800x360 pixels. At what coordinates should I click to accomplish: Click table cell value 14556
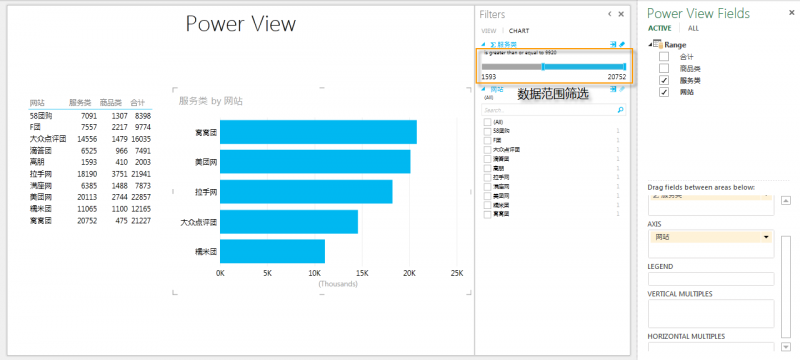[87, 139]
